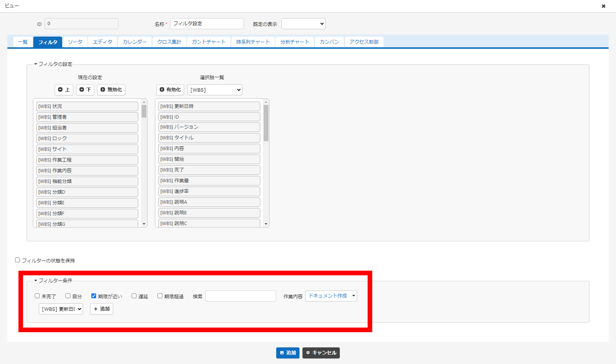Image resolution: width=616 pixels, height=364 pixels.
Task: Click the down arrow of the 現在の設定 list scrollbar
Action: point(144,224)
